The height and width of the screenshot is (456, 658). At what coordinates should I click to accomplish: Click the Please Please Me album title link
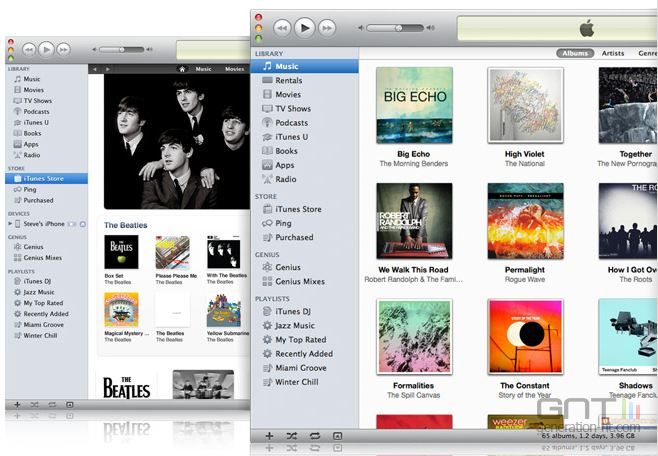point(176,276)
